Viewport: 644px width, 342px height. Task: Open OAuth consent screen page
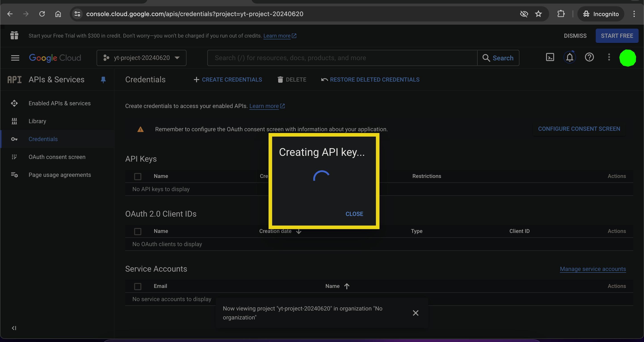[57, 157]
